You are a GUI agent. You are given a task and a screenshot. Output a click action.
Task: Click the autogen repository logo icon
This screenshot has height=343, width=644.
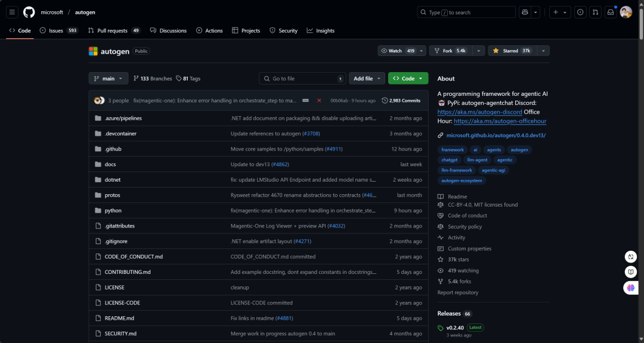[x=93, y=51]
